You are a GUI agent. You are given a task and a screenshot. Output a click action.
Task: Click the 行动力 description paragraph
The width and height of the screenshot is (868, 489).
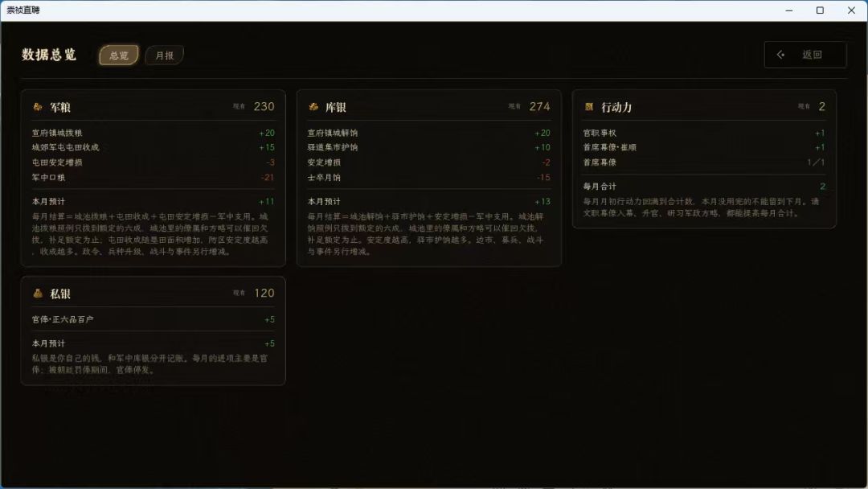tap(702, 208)
